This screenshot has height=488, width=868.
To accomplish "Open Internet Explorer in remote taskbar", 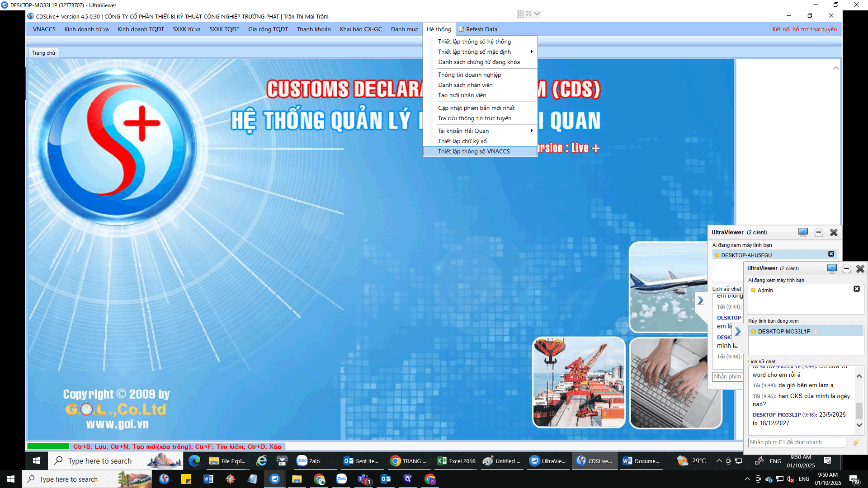I will point(262,461).
